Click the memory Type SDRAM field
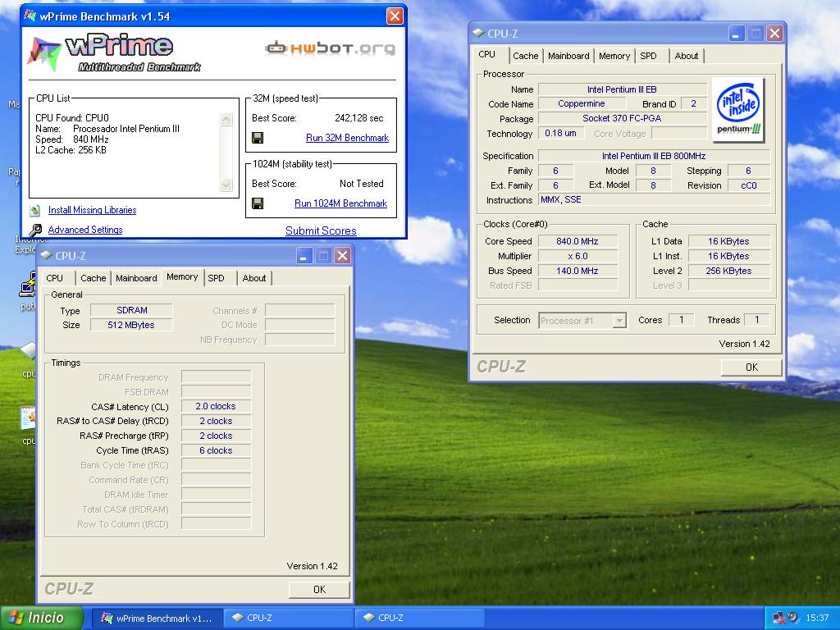Image resolution: width=840 pixels, height=630 pixels. (132, 310)
